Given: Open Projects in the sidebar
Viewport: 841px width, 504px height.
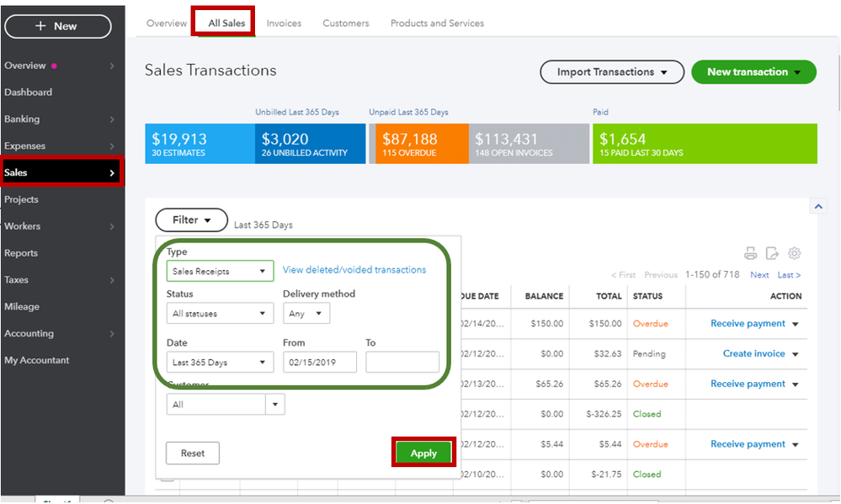Looking at the screenshot, I should pyautogui.click(x=21, y=199).
